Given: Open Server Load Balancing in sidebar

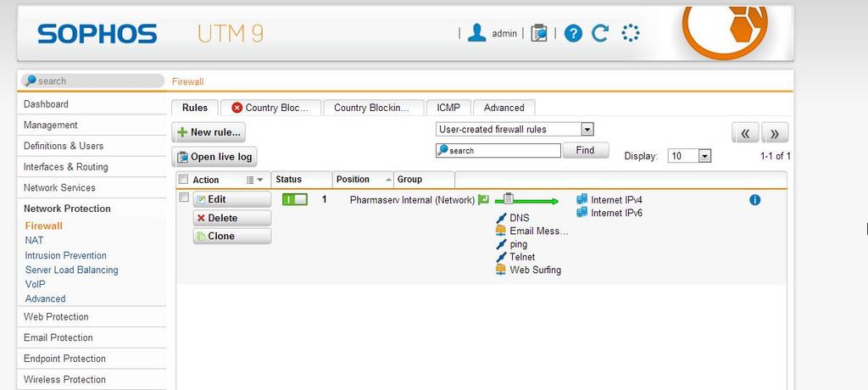Looking at the screenshot, I should 71,270.
